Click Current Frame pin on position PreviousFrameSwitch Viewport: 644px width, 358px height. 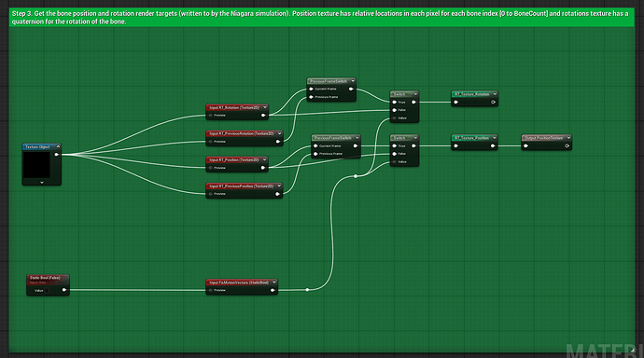pyautogui.click(x=315, y=146)
